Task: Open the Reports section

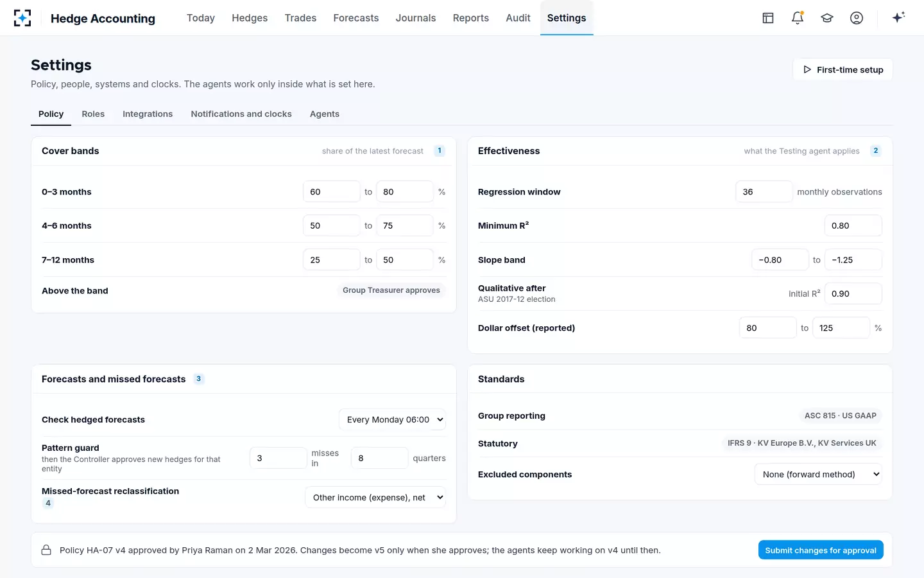Action: point(471,18)
